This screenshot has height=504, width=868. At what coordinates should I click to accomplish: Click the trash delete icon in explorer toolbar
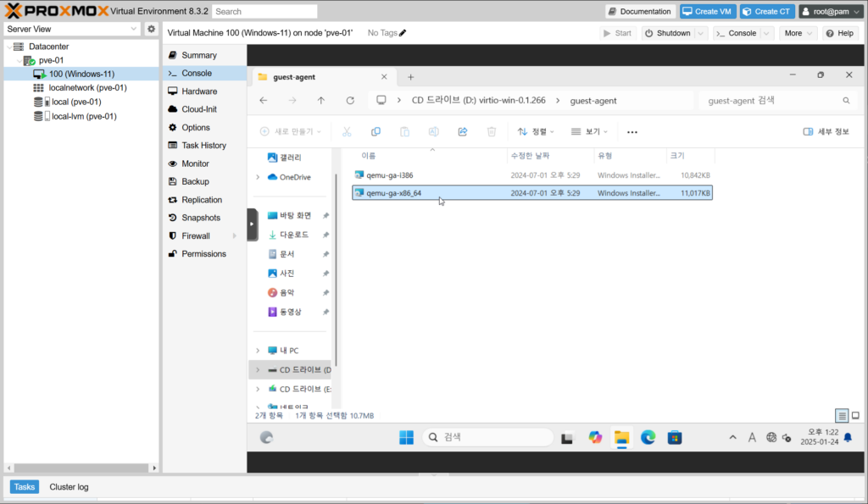click(492, 132)
